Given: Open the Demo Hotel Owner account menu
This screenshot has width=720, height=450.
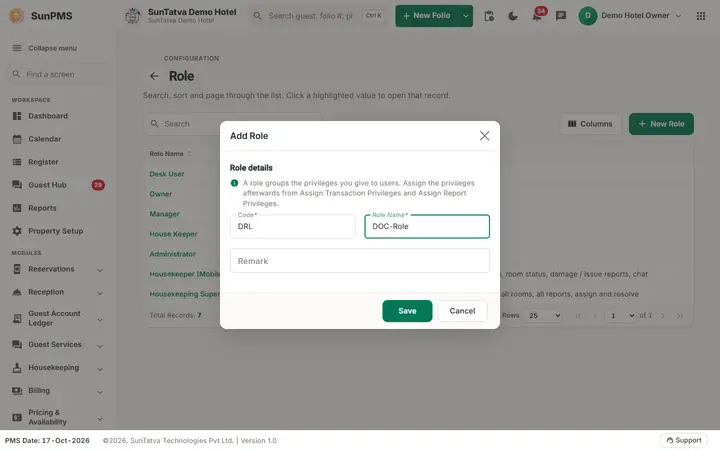Looking at the screenshot, I should pos(630,16).
